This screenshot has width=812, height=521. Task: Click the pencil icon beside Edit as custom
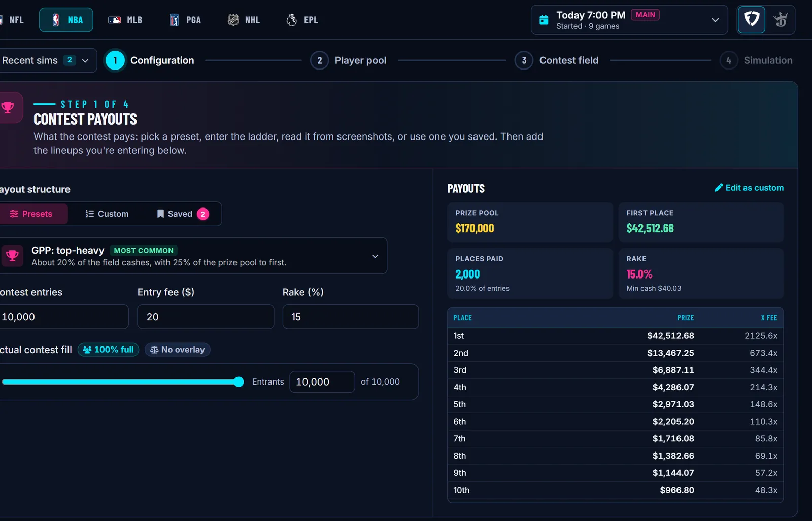[x=719, y=188]
